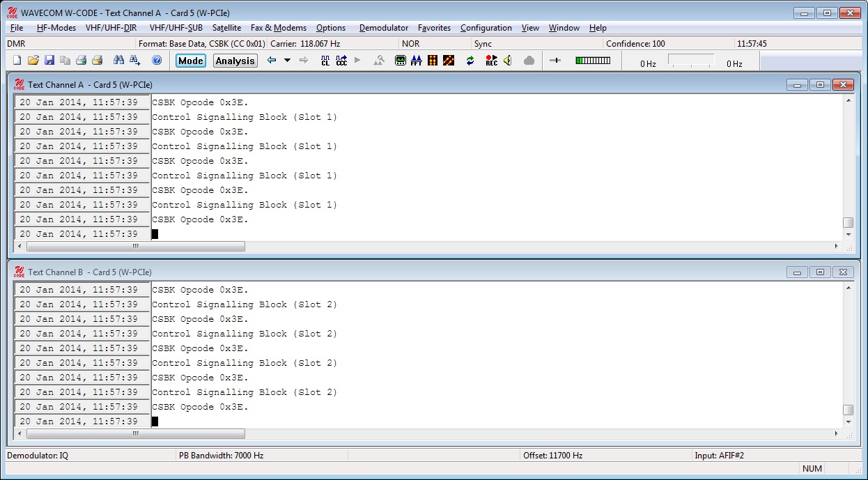
Task: Open the Satellite menu
Action: pos(227,28)
